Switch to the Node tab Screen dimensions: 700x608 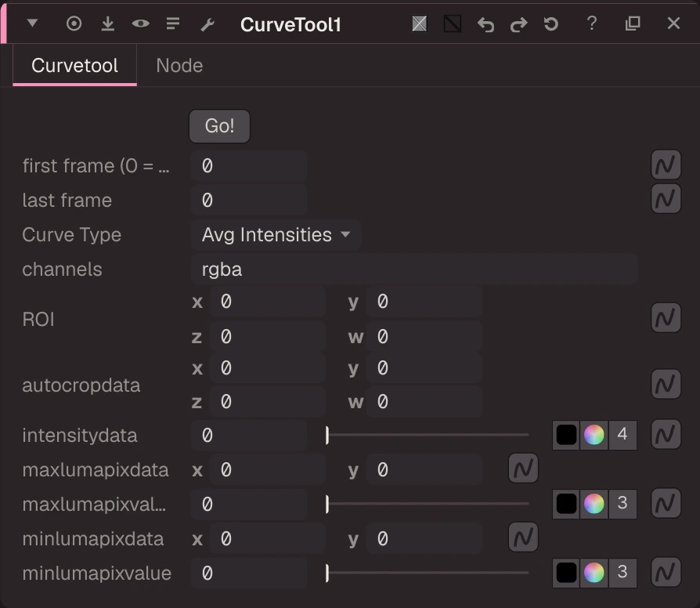point(179,66)
